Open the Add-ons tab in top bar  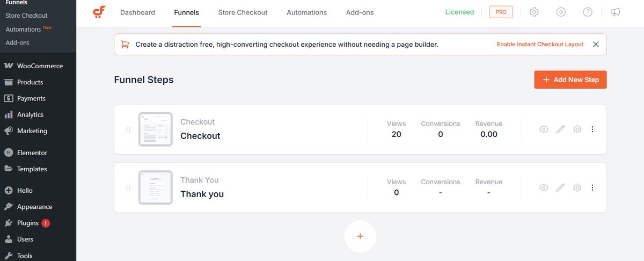[x=360, y=12]
